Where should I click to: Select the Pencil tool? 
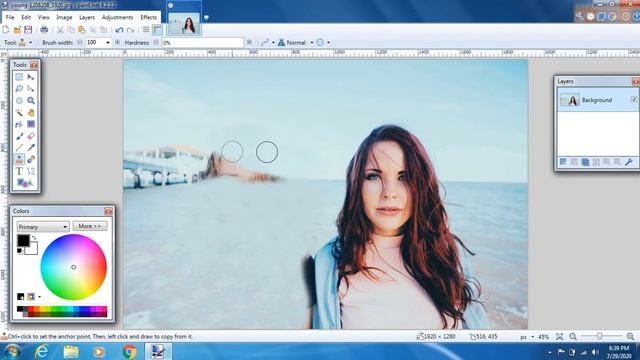click(x=19, y=147)
